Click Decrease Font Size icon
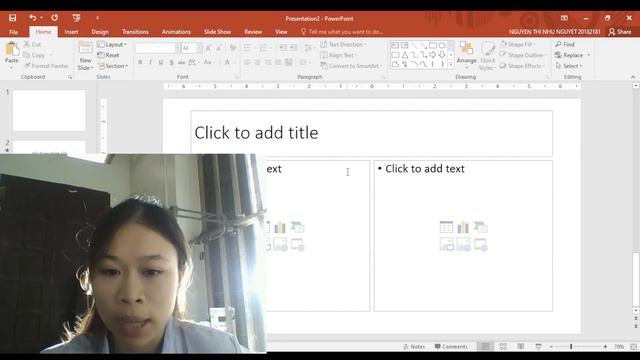This screenshot has width=640, height=360. [x=219, y=48]
